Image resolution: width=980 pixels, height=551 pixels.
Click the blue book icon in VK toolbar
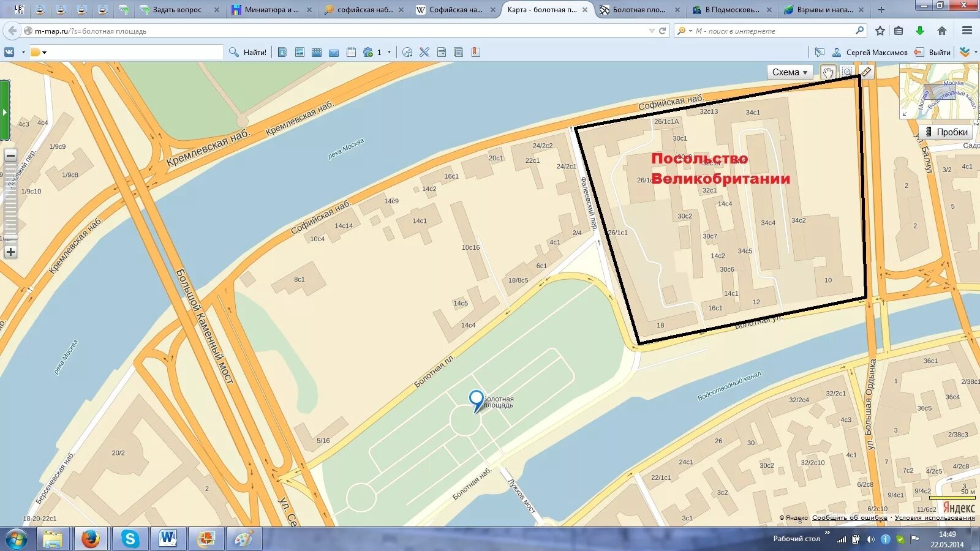tap(282, 52)
